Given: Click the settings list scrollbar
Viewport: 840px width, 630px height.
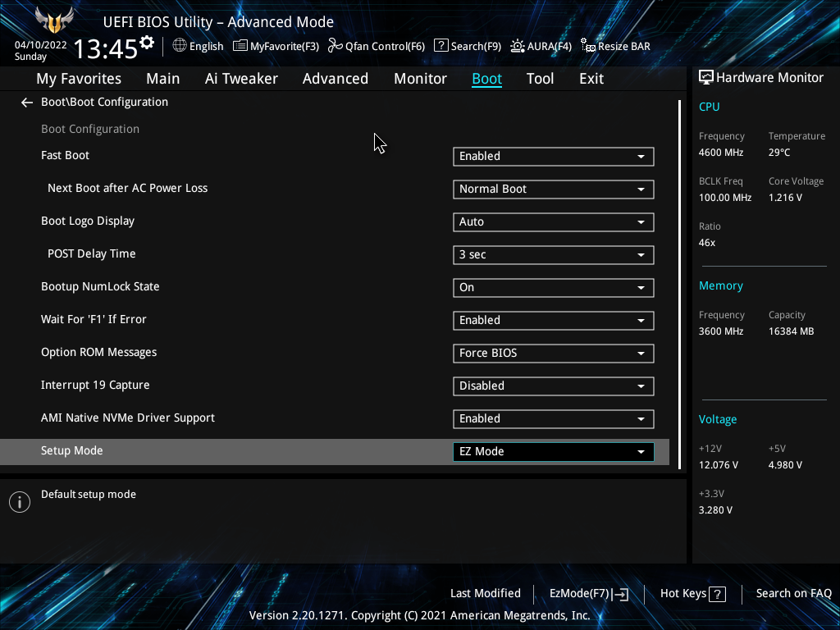Looking at the screenshot, I should [x=679, y=285].
